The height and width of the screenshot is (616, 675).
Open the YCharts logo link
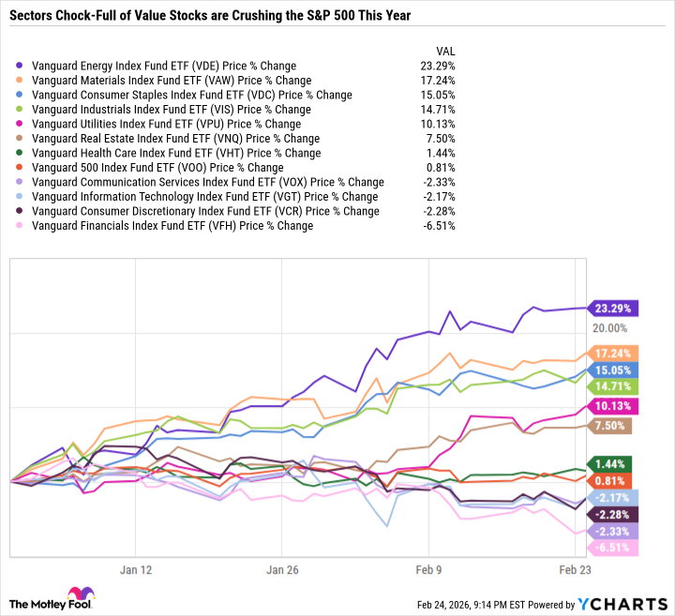(624, 601)
